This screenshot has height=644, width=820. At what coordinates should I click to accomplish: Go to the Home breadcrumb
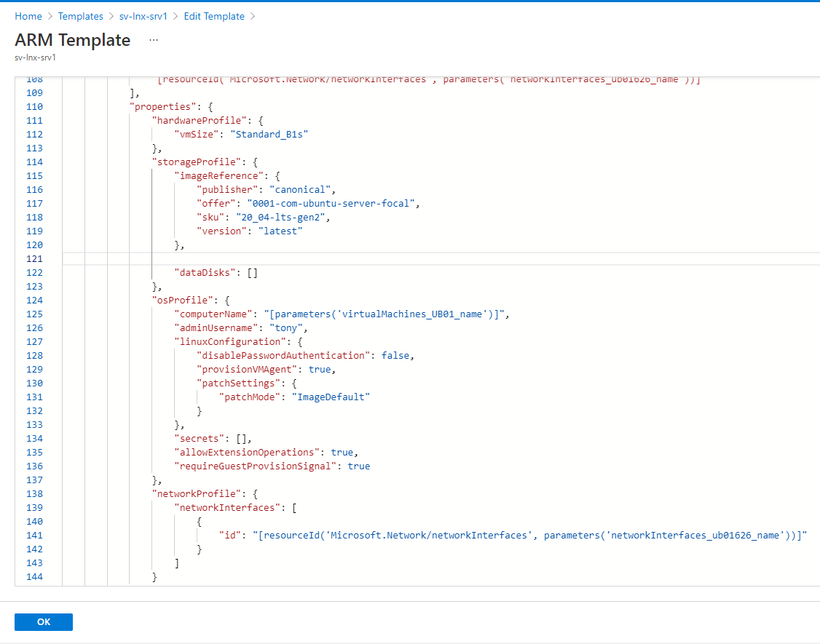28,16
